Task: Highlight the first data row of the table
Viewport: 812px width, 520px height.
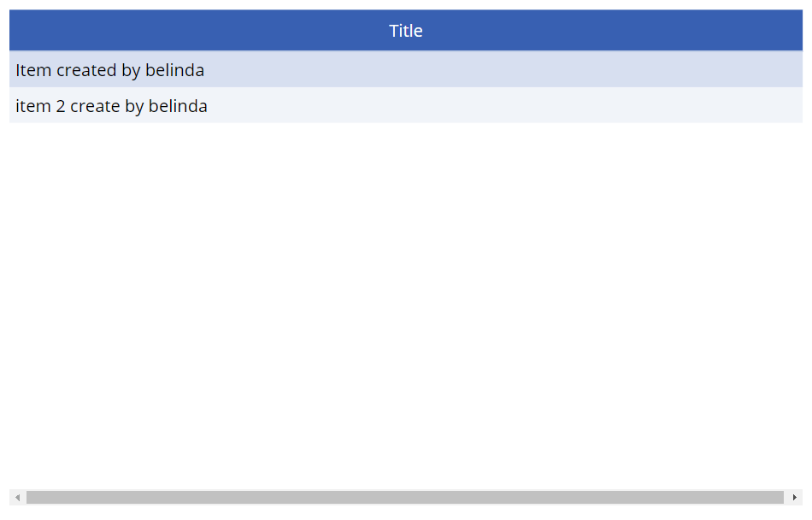Action: (405, 70)
